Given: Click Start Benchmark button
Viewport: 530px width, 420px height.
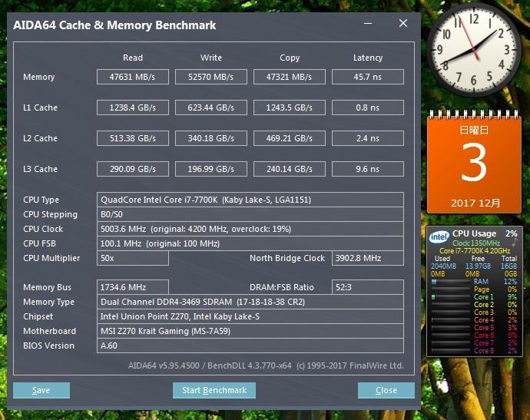Looking at the screenshot, I should (x=214, y=390).
